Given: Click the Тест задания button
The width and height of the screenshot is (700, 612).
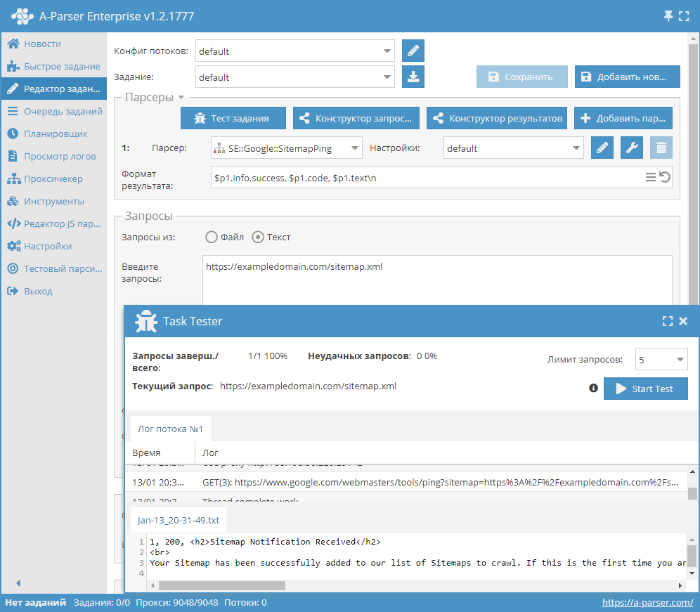Looking at the screenshot, I should pos(233,118).
